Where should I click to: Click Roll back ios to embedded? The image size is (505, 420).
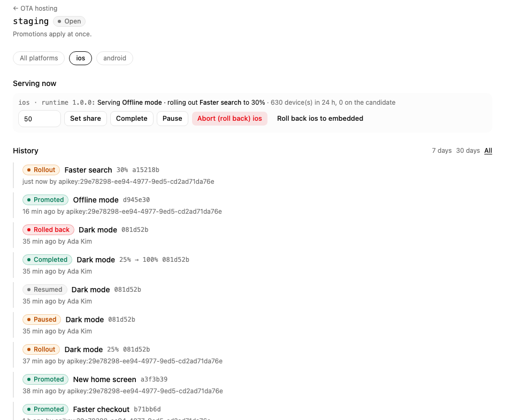[320, 118]
